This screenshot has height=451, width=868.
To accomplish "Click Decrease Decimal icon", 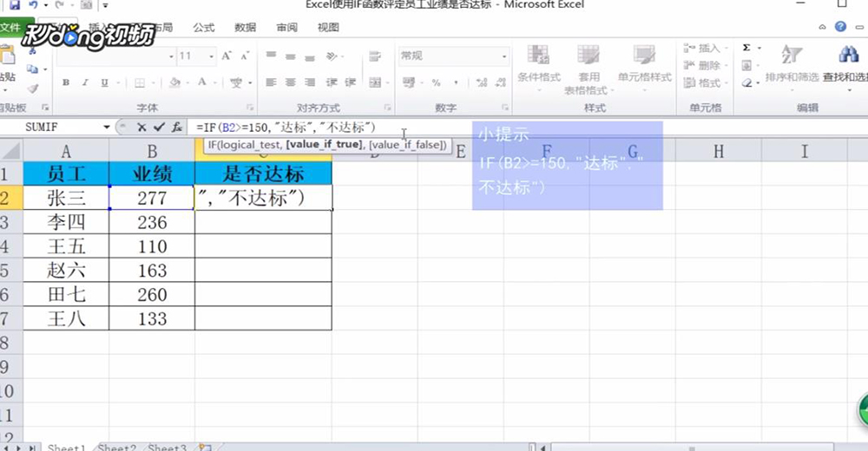I will click(501, 82).
